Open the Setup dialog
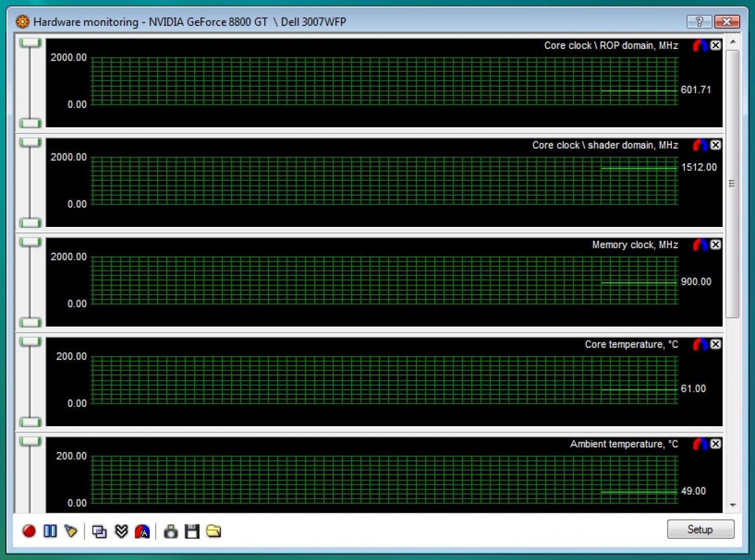 [x=701, y=529]
